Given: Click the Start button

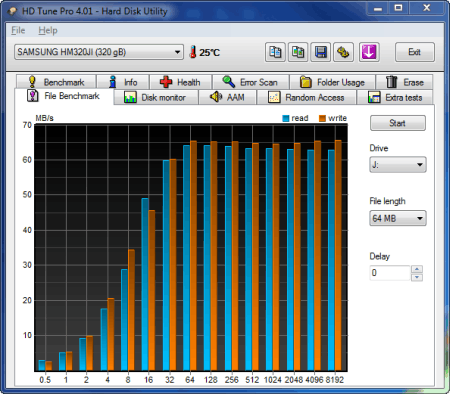Looking at the screenshot, I should [x=398, y=123].
